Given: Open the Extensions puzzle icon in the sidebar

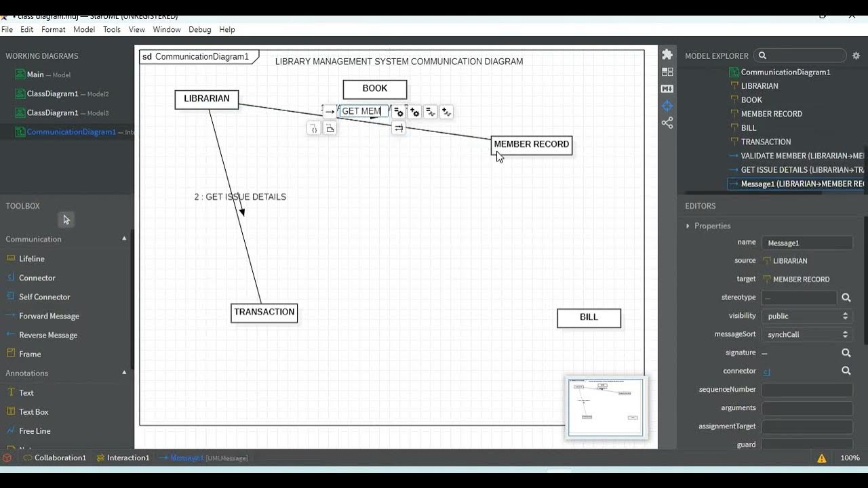Looking at the screenshot, I should coord(667,54).
